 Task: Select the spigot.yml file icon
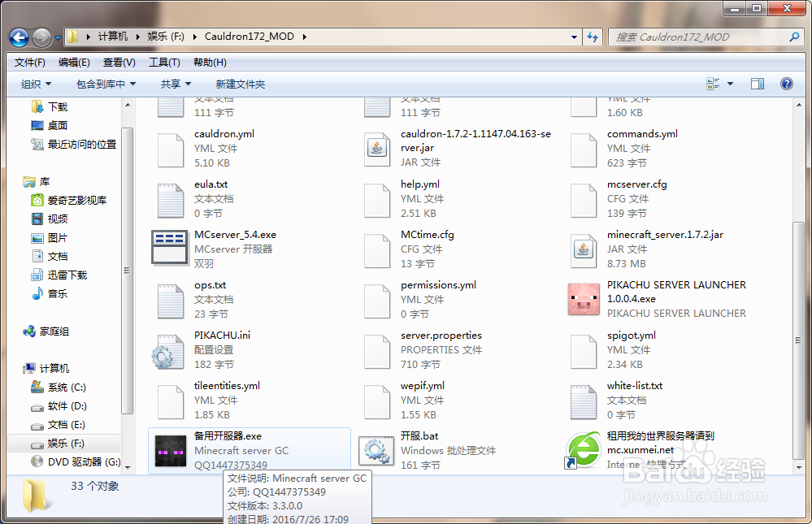(584, 350)
